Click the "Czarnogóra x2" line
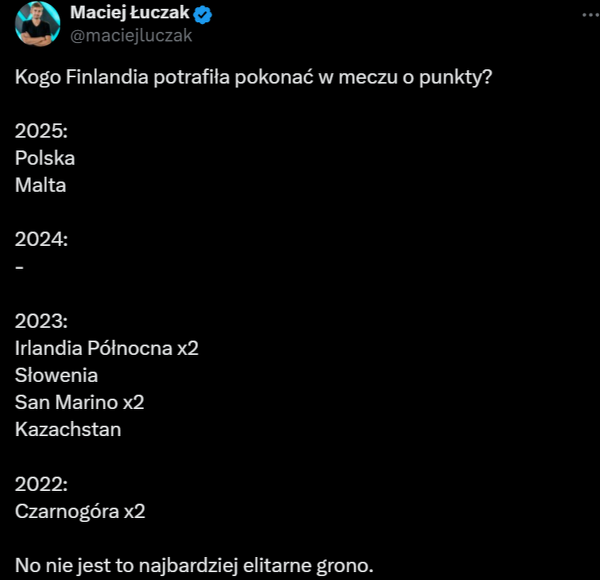600x580 pixels. click(x=80, y=510)
